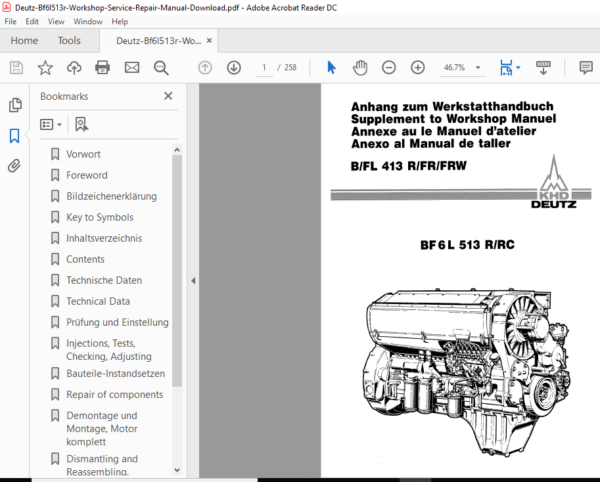600x482 pixels.
Task: Open the Edit menu
Action: (32, 22)
